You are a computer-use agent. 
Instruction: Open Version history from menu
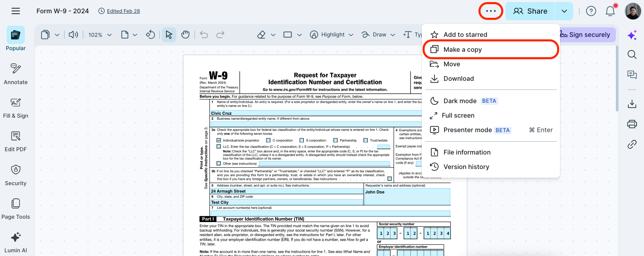coord(491,167)
